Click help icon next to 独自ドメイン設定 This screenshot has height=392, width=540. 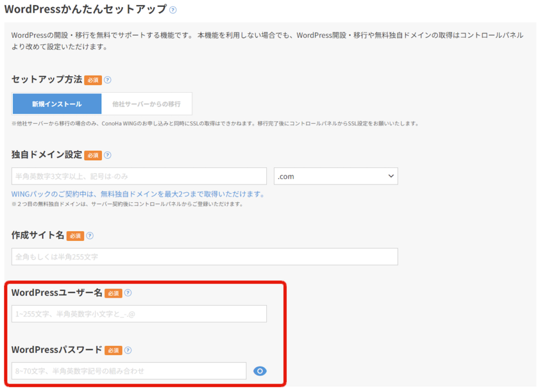(x=108, y=155)
